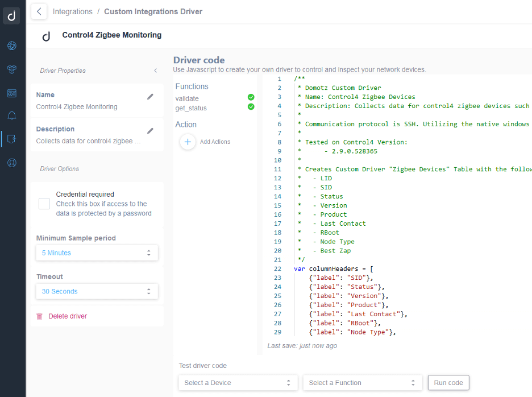Image resolution: width=532 pixels, height=397 pixels.
Task: Select the get_status function
Action: [191, 108]
